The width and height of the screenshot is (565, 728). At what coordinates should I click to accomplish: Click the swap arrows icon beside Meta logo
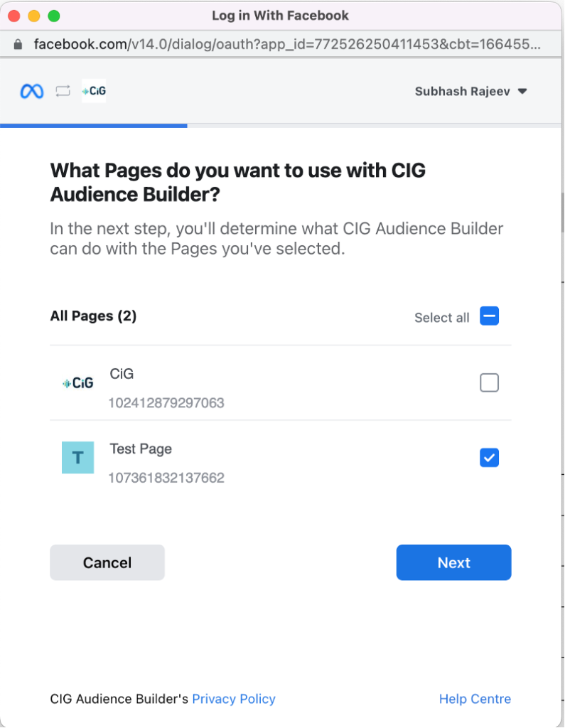(x=63, y=91)
